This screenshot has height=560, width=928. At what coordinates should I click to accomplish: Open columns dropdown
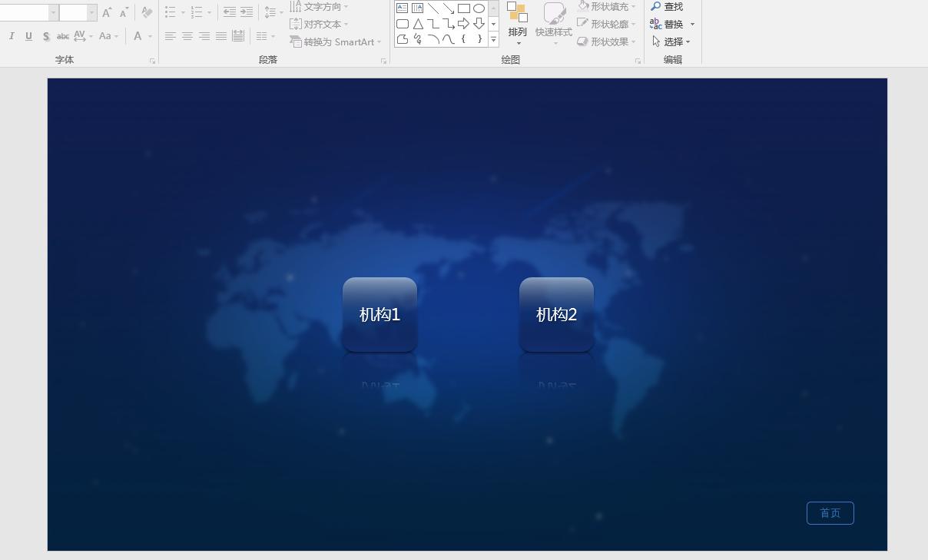point(265,36)
